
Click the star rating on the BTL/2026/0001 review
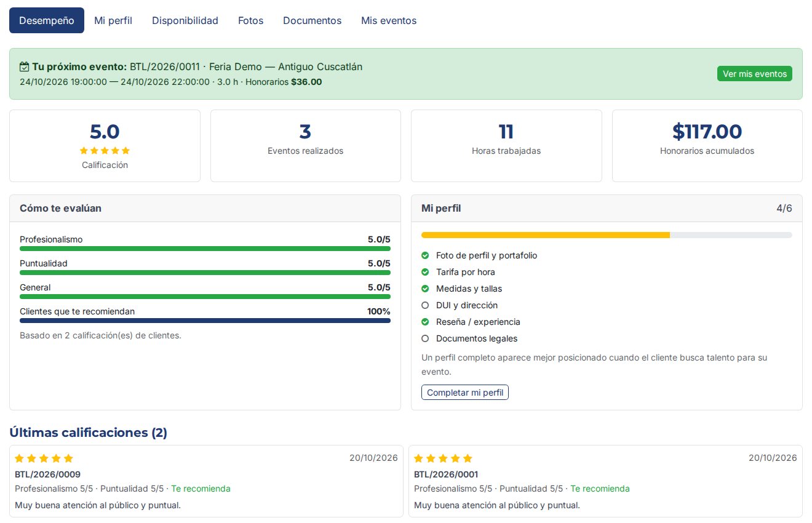pos(443,458)
